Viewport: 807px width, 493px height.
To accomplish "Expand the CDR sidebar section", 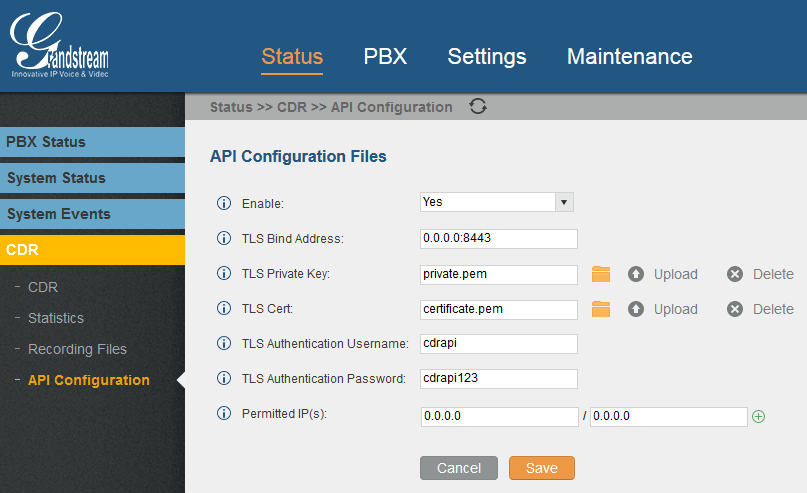I will tap(92, 250).
